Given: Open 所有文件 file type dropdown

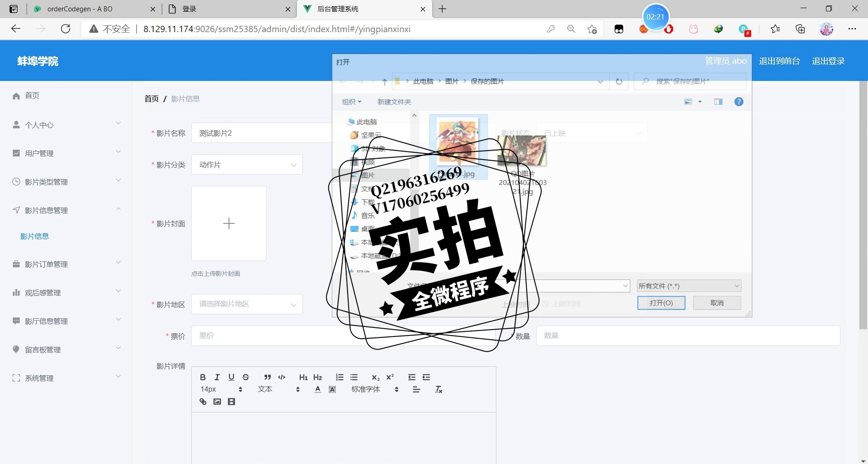Looking at the screenshot, I should pyautogui.click(x=689, y=286).
